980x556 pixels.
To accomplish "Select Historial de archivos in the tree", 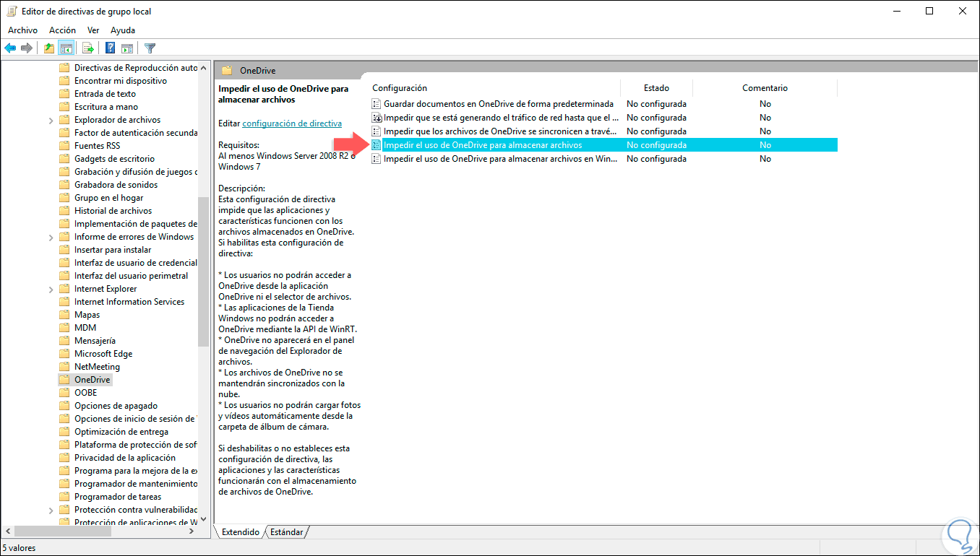I will pyautogui.click(x=113, y=211).
